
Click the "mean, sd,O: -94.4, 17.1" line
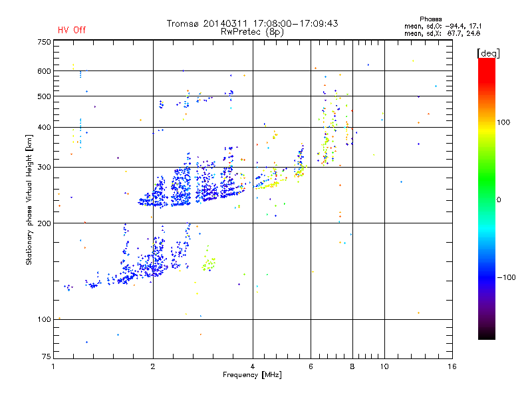coord(443,26)
